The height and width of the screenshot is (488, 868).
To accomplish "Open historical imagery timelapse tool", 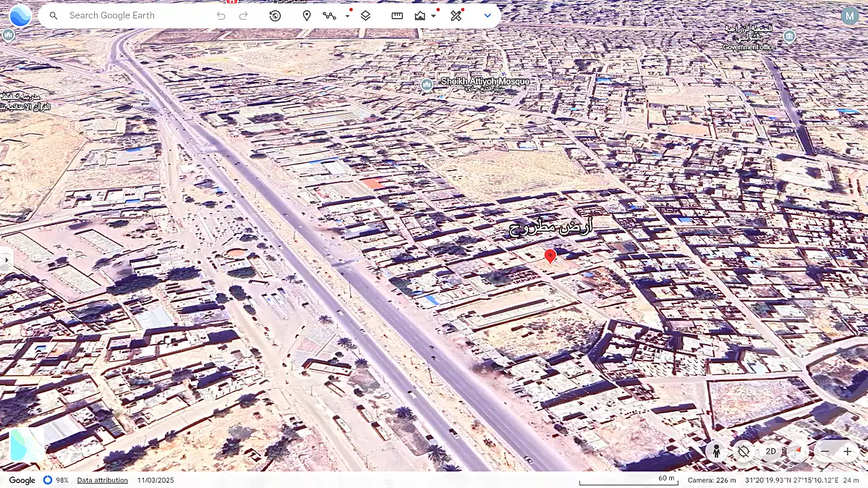I will 275,15.
